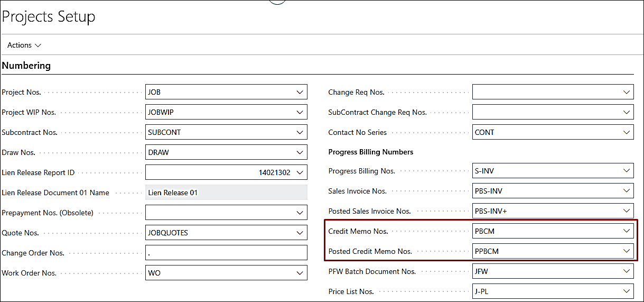Expand the Draw Nos. dropdown arrow
The height and width of the screenshot is (302, 644).
(x=300, y=152)
